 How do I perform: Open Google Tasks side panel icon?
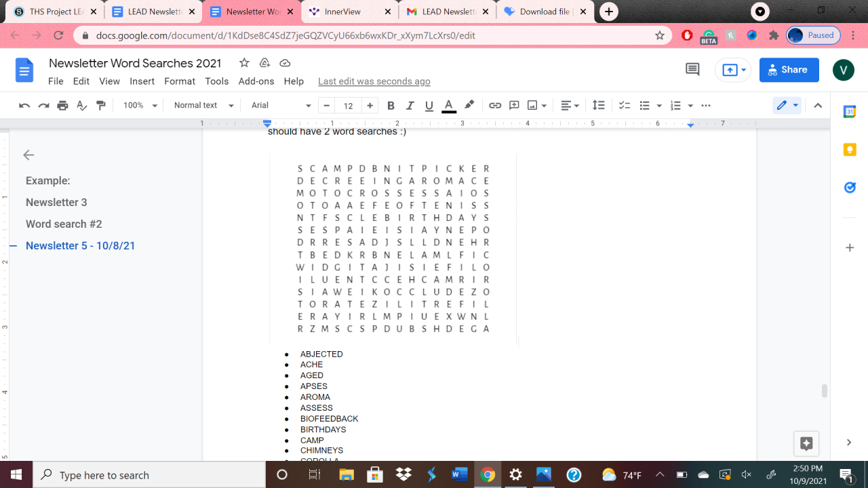pyautogui.click(x=850, y=188)
